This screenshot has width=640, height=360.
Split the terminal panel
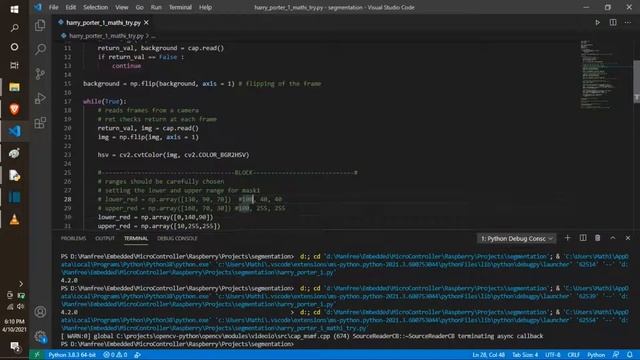[x=583, y=238]
